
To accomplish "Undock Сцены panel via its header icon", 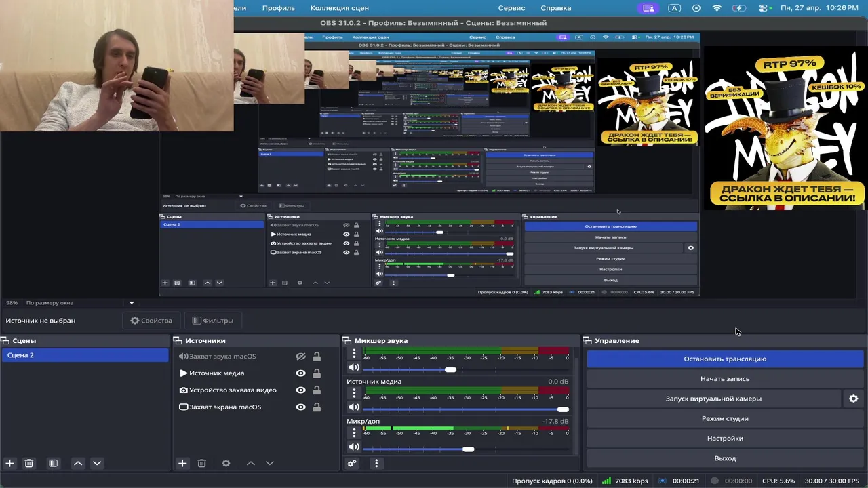I will (4, 341).
